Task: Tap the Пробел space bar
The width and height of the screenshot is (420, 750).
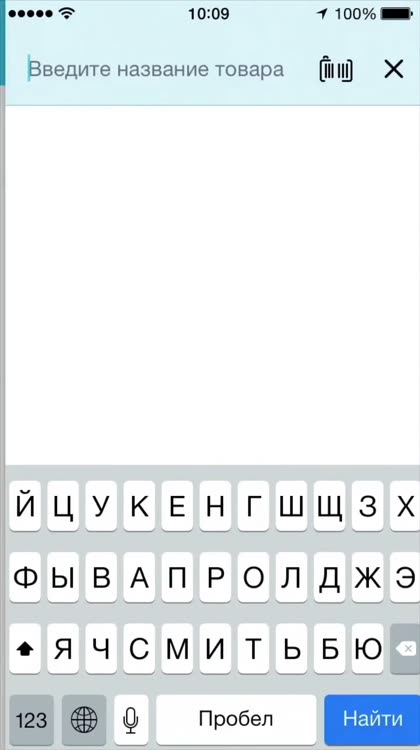Action: click(236, 719)
